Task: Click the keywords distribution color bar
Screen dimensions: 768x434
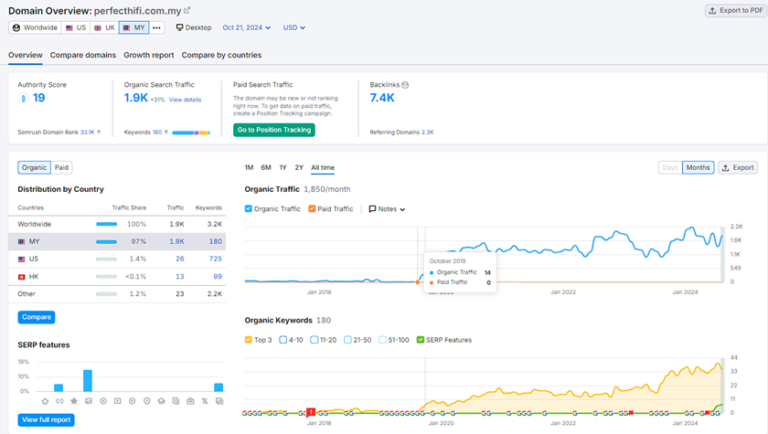Action: coord(191,133)
